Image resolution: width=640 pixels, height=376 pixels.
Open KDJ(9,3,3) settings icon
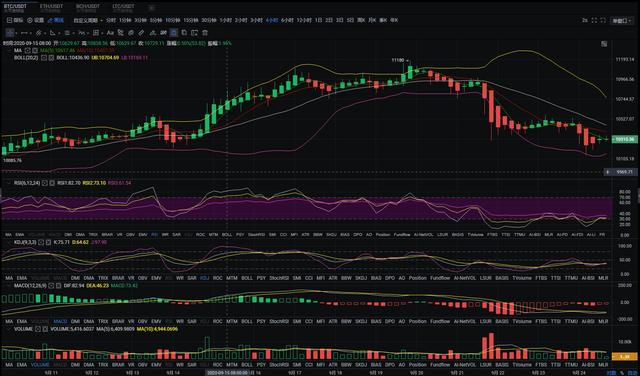tap(41, 242)
